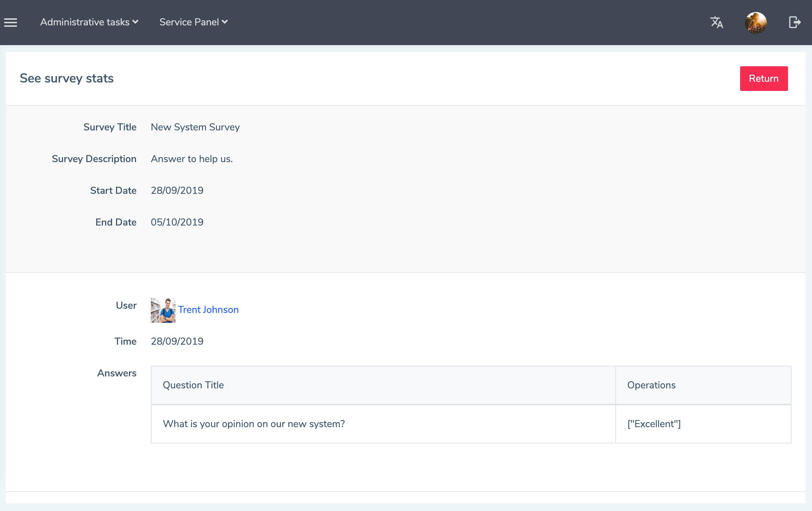Click the Answers label
This screenshot has width=812, height=511.
point(117,373)
